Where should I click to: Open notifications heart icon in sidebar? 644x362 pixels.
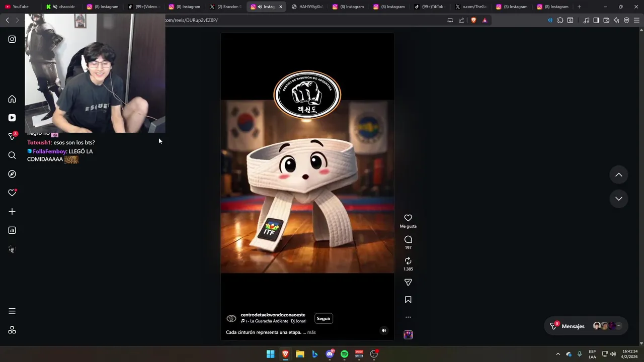(12, 193)
